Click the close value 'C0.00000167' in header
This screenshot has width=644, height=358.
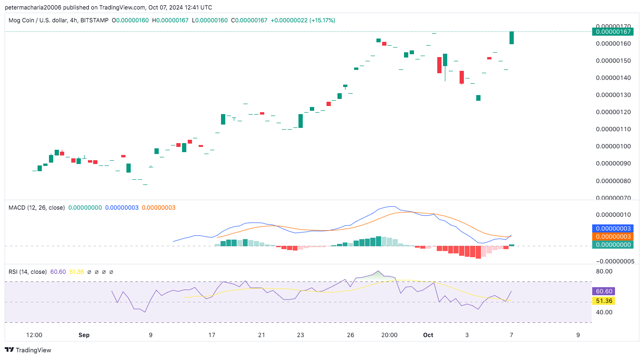tap(249, 20)
